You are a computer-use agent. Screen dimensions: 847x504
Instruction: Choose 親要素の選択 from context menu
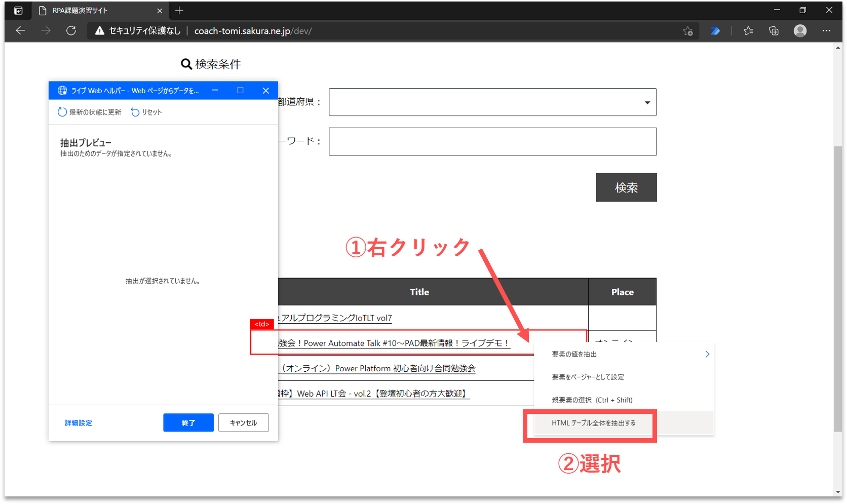[x=592, y=400]
